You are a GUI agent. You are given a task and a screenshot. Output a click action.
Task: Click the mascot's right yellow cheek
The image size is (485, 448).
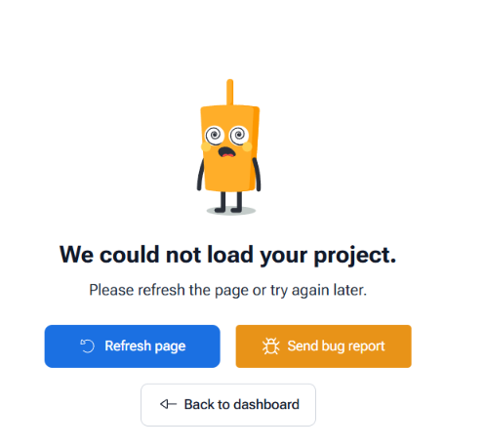[247, 146]
